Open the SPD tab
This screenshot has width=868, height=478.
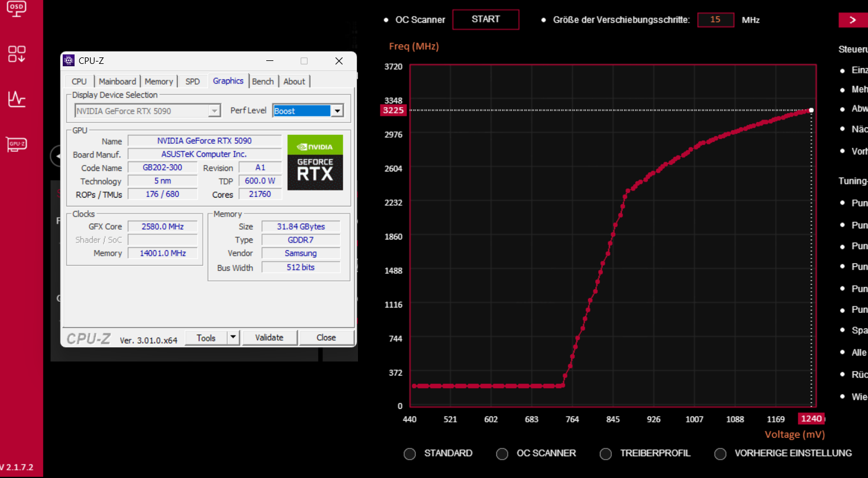pos(192,82)
